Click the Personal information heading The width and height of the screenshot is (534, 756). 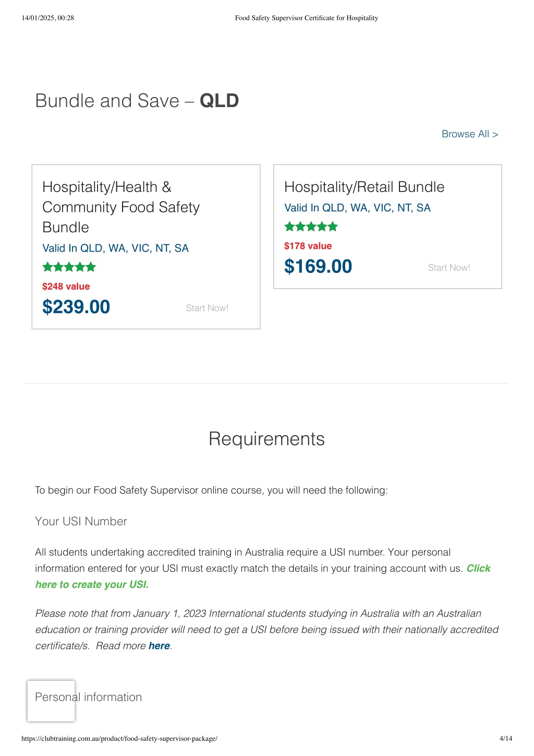(x=88, y=697)
